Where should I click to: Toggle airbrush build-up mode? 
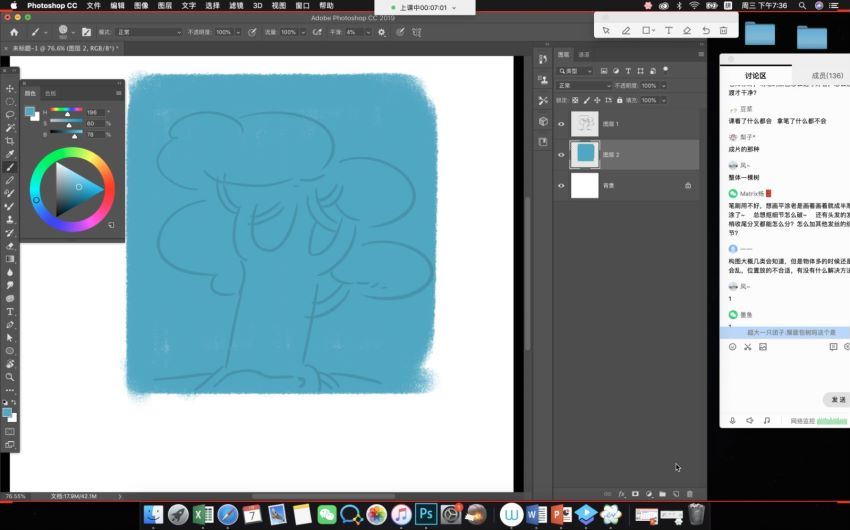point(318,32)
